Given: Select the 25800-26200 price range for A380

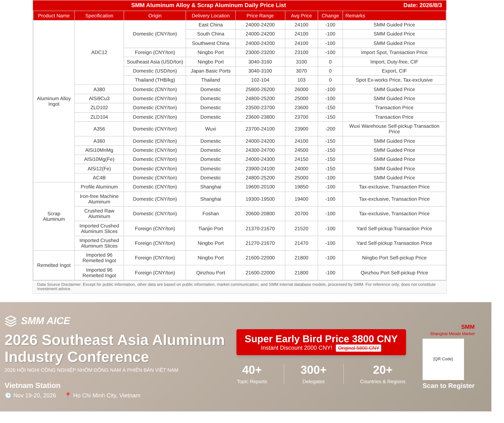Looking at the screenshot, I should (260, 89).
